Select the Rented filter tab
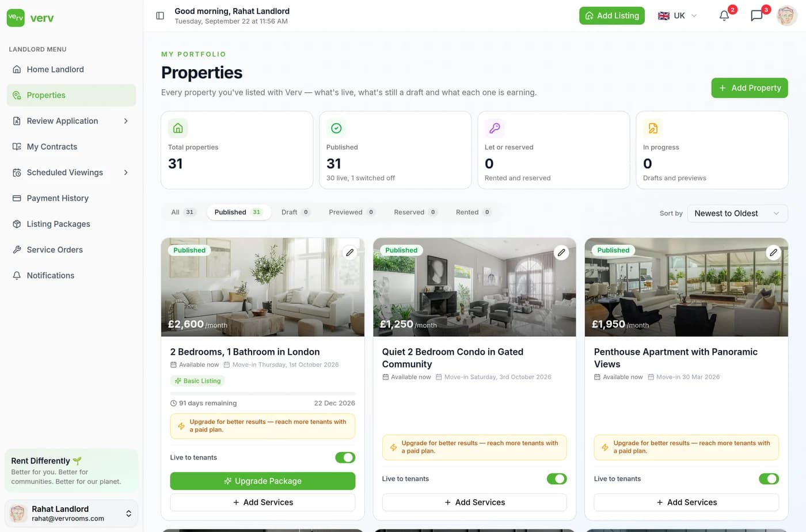Image resolution: width=806 pixels, height=532 pixels. 473,212
